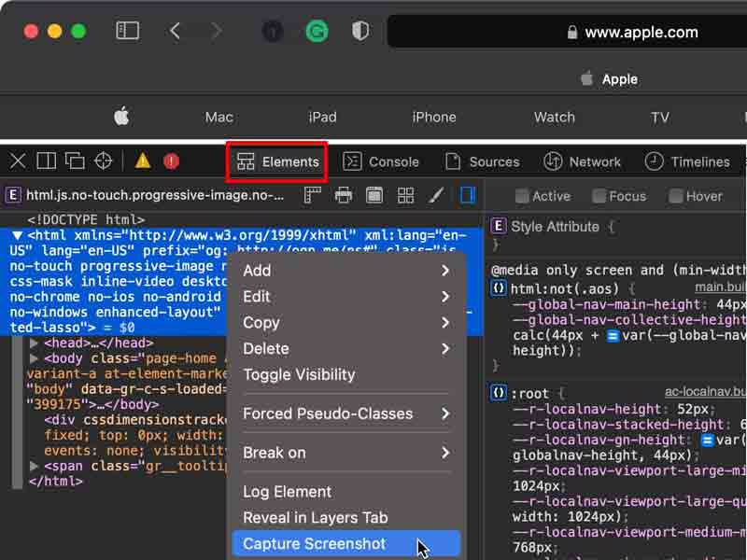Select the closing </html> tag line

tap(56, 482)
